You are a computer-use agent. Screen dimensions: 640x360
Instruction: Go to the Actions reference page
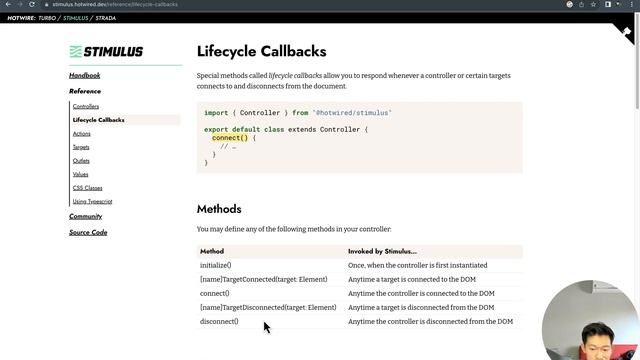(82, 133)
